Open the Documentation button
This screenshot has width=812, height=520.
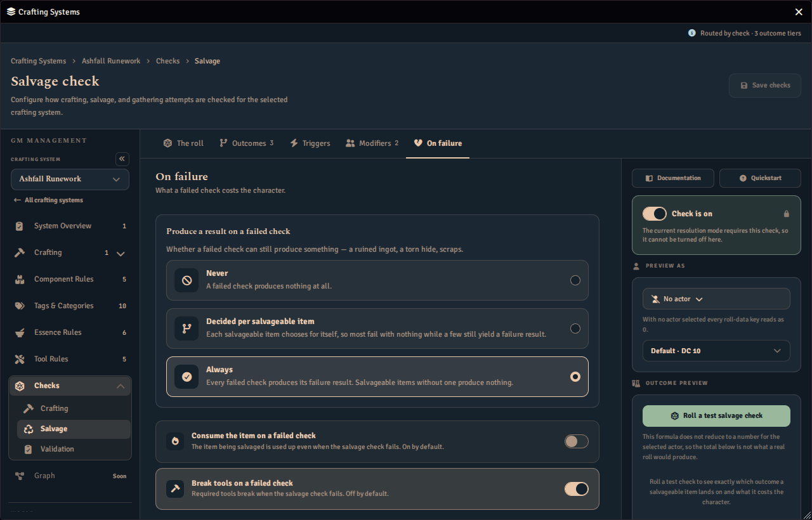[x=673, y=178]
